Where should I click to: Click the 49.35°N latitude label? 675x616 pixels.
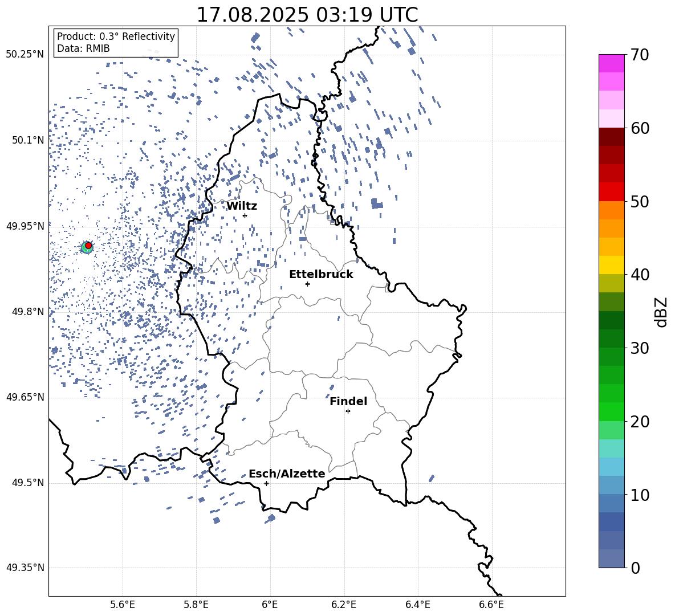(x=25, y=568)
